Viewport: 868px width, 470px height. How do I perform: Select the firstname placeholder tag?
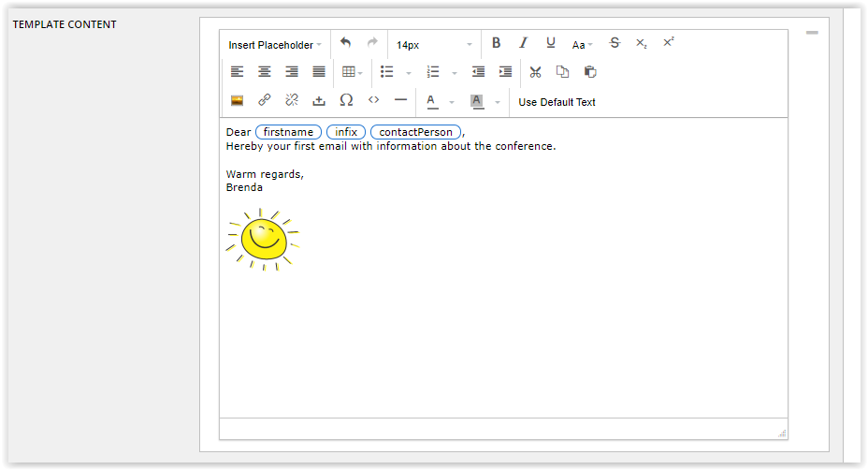coord(288,132)
